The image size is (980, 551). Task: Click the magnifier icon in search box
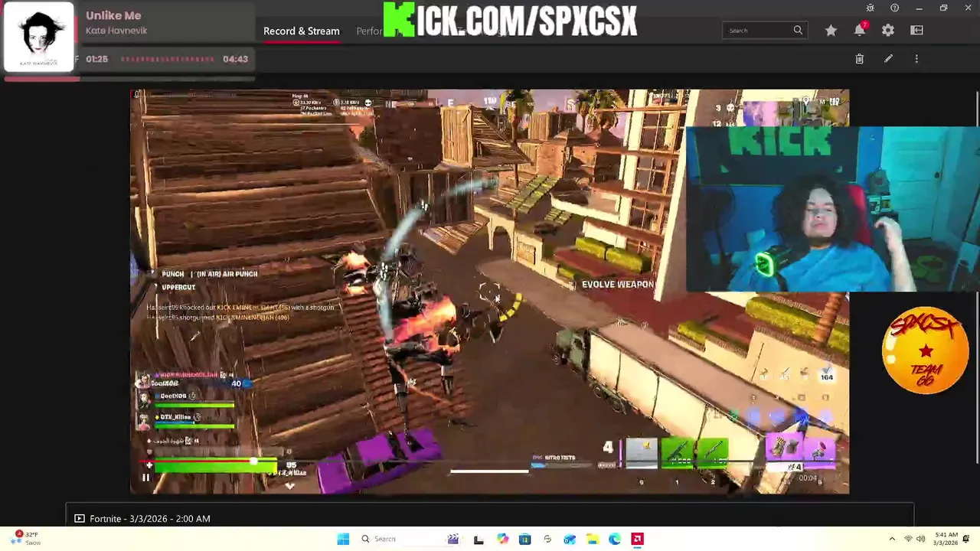coord(798,31)
